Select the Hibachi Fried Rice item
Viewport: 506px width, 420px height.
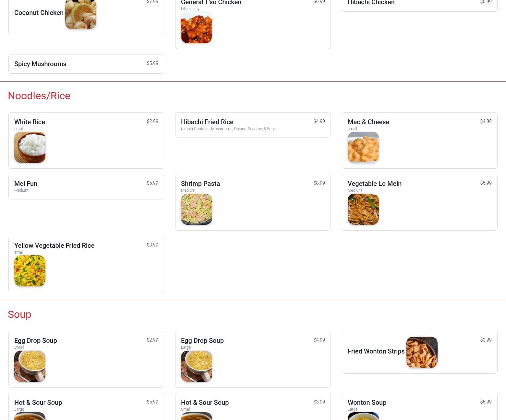click(x=253, y=125)
